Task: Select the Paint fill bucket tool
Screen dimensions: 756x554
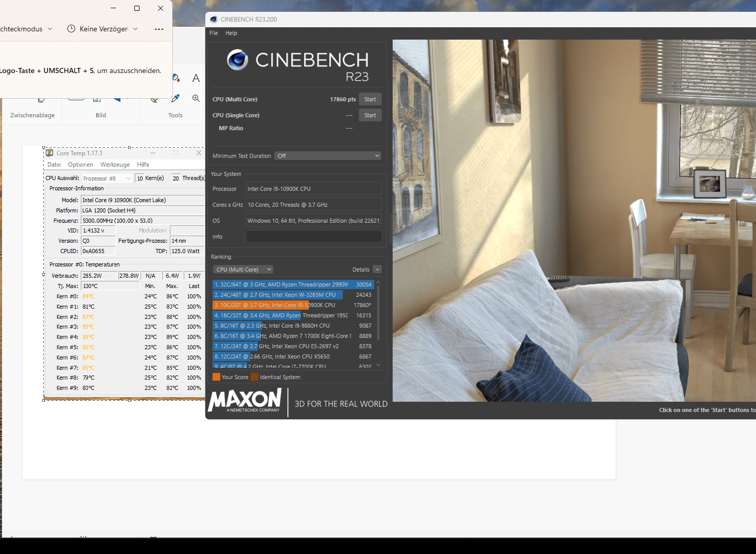Action: pyautogui.click(x=176, y=78)
